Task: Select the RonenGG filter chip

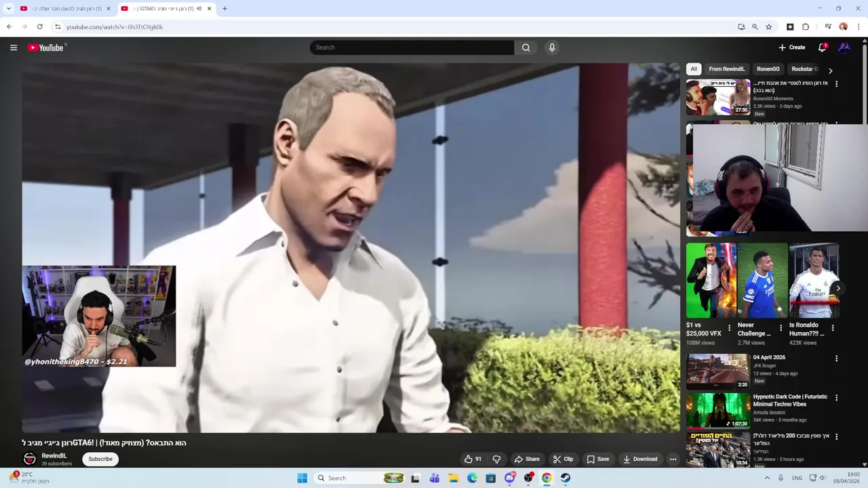Action: coord(768,69)
